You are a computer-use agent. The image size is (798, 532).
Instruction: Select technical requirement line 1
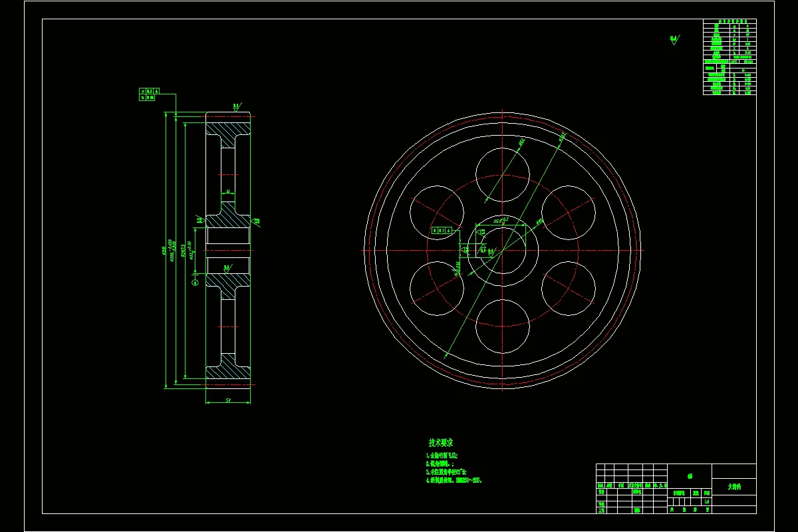tap(442, 456)
